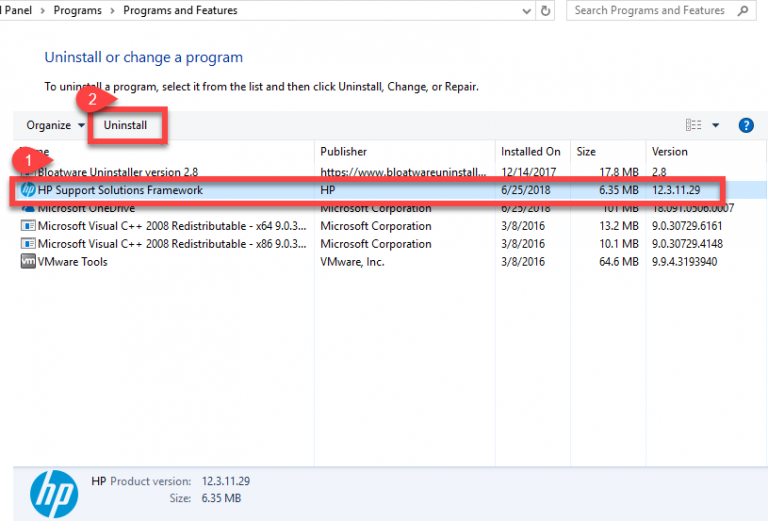Click the 9.9.4.3193940 version cell
Screen dimensions: 768x521
684,262
